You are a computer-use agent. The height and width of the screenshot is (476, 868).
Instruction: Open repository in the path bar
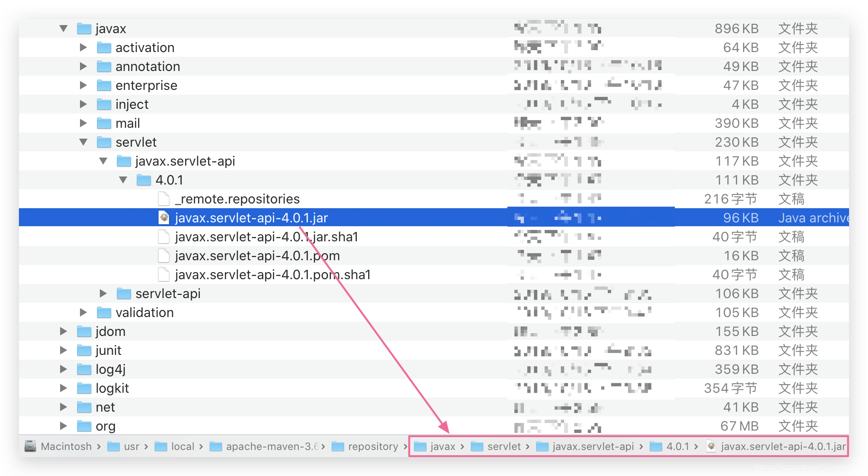click(x=365, y=446)
